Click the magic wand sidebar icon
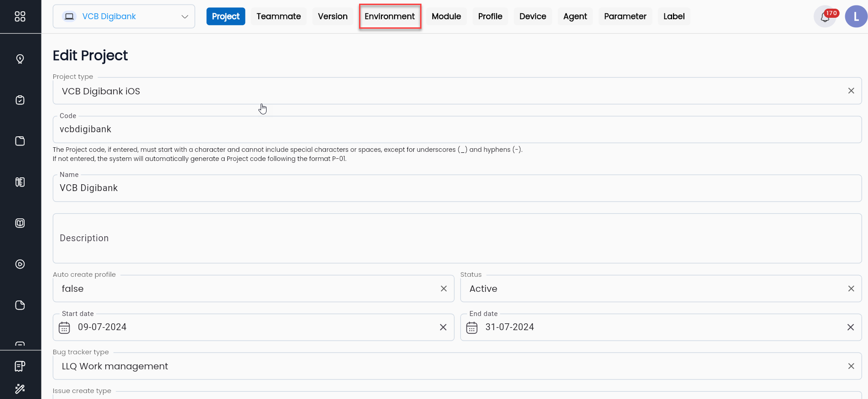The height and width of the screenshot is (399, 868). (20, 389)
